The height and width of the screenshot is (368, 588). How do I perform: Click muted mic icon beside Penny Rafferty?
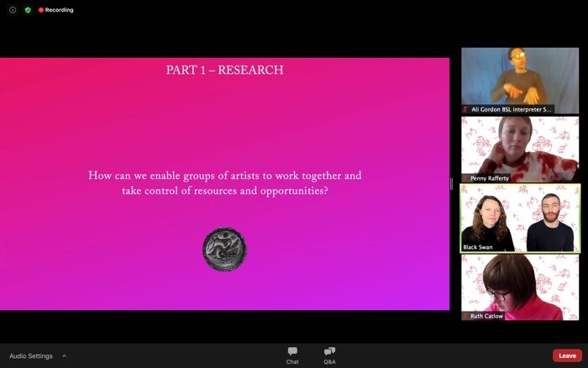point(466,178)
